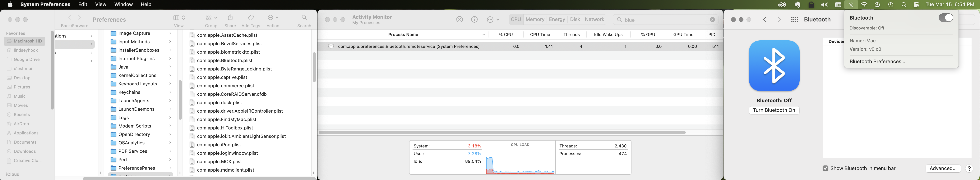Click the Turn Bluetooth On button

(x=774, y=110)
